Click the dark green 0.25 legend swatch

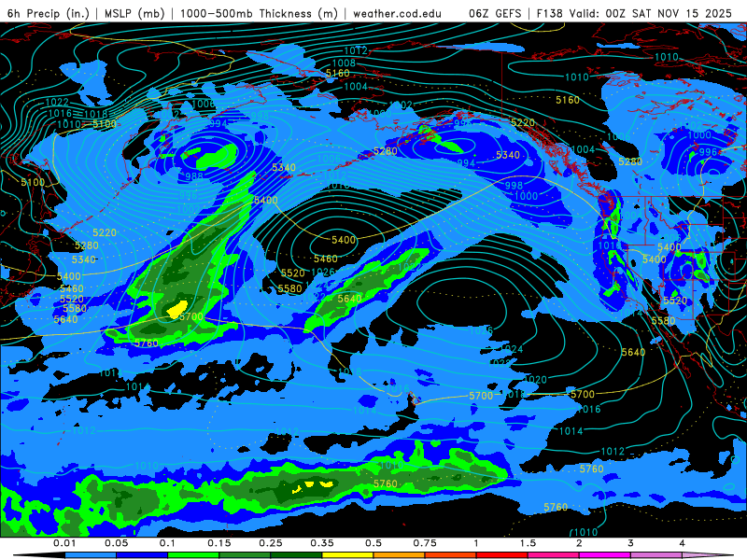[296, 555]
